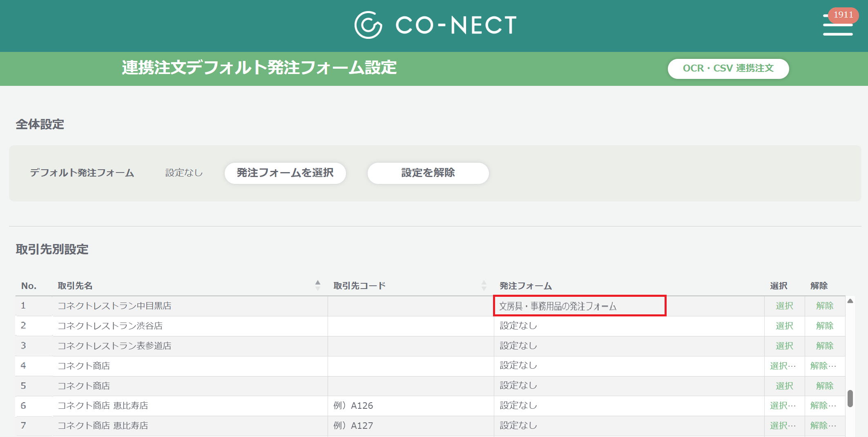The width and height of the screenshot is (868, 437).
Task: Click 選択 in the A127 row
Action: coord(783,426)
